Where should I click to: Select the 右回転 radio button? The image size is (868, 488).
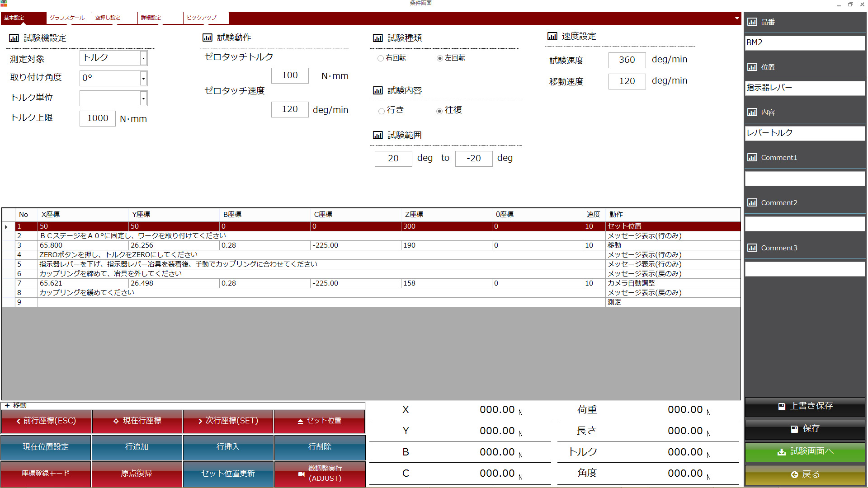point(381,58)
